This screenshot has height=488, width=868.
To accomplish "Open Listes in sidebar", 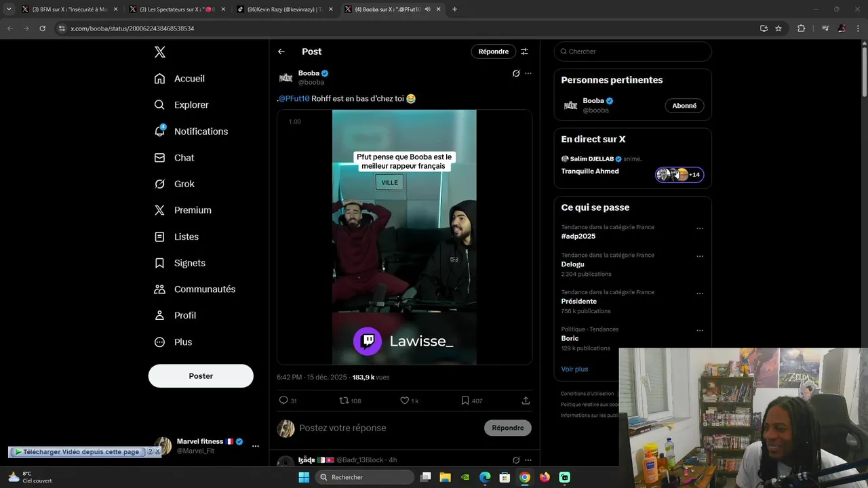I will click(177, 237).
